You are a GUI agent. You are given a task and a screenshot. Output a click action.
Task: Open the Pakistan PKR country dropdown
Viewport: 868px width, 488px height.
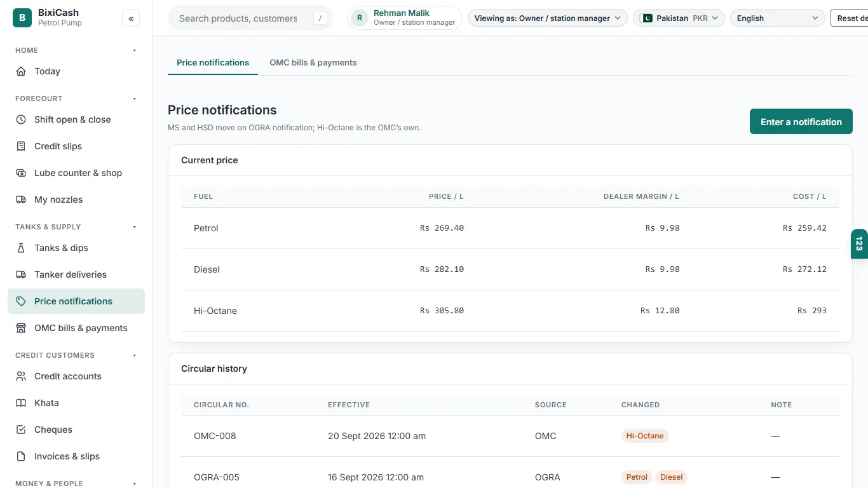[679, 18]
